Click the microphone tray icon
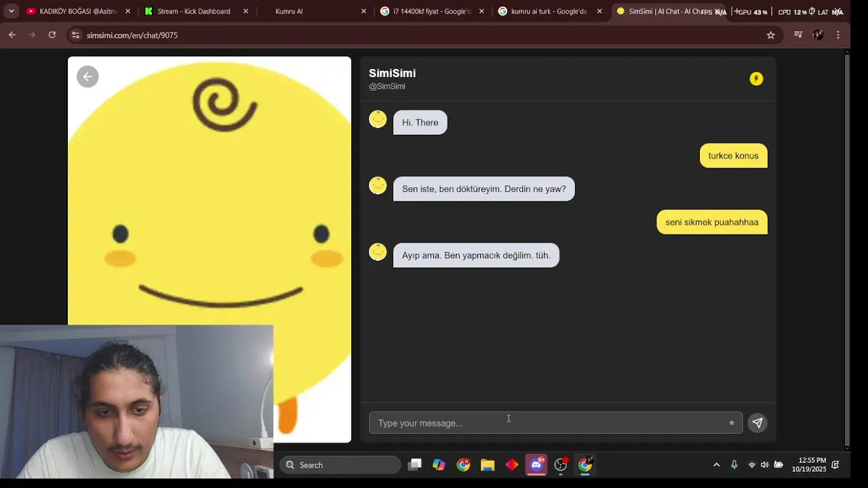The width and height of the screenshot is (868, 488). (x=734, y=465)
